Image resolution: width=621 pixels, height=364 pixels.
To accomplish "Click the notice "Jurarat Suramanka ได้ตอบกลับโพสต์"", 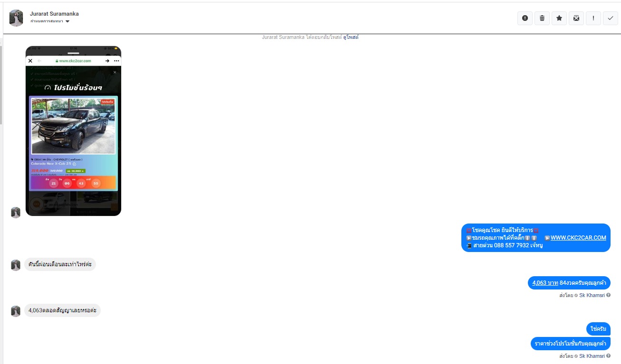I will click(302, 37).
